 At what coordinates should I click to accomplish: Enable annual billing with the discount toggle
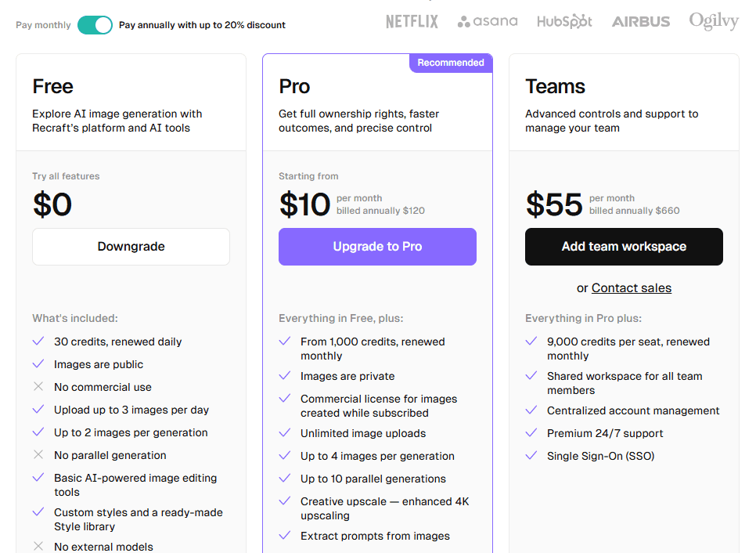94,25
